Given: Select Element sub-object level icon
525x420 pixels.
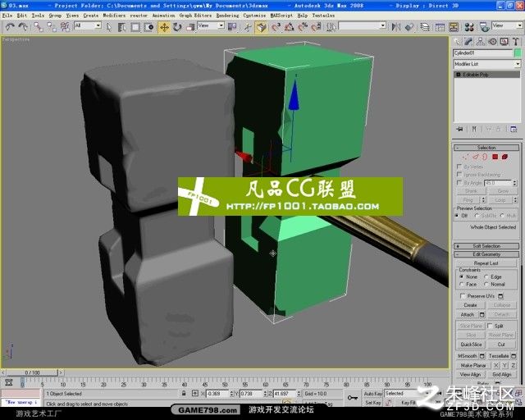Looking at the screenshot, I should tap(505, 157).
